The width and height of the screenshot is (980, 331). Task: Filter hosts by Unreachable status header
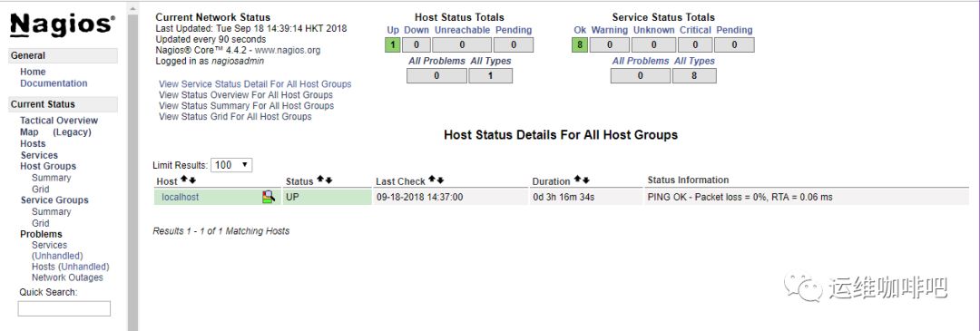coord(462,30)
